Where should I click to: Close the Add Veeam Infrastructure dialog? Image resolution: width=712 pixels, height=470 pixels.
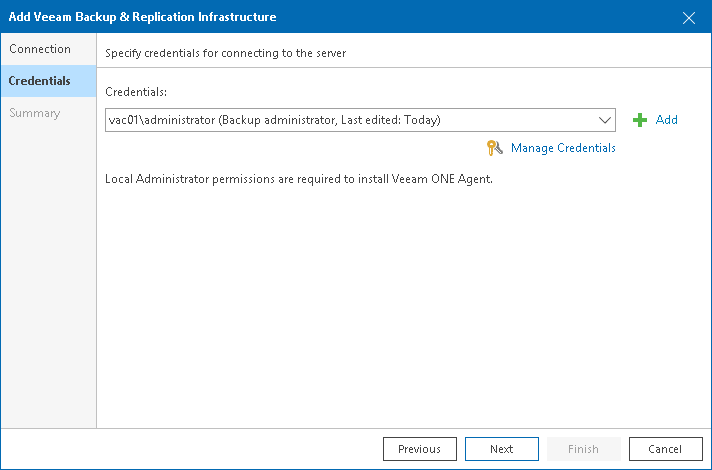689,17
